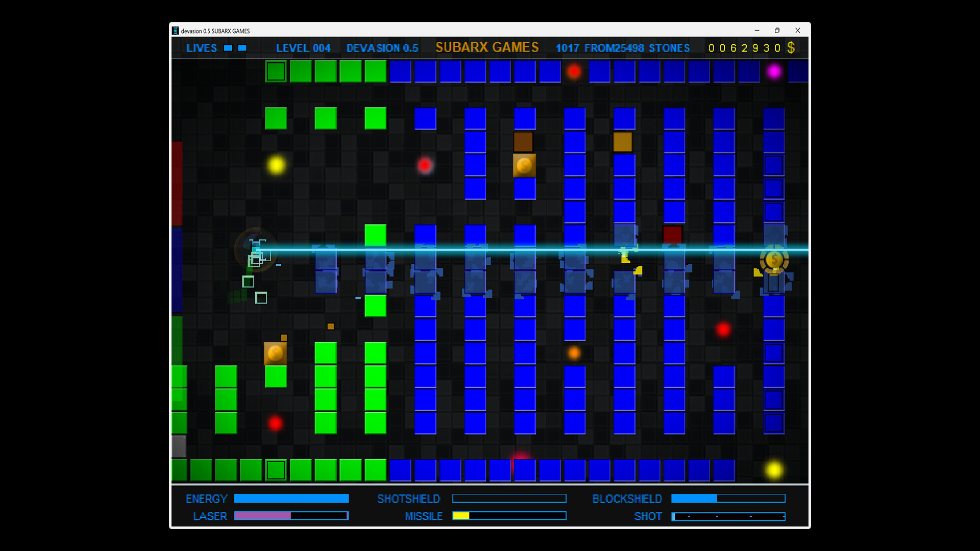This screenshot has width=980, height=551.
Task: Click the SUBARX GAMES heading
Action: coord(487,47)
